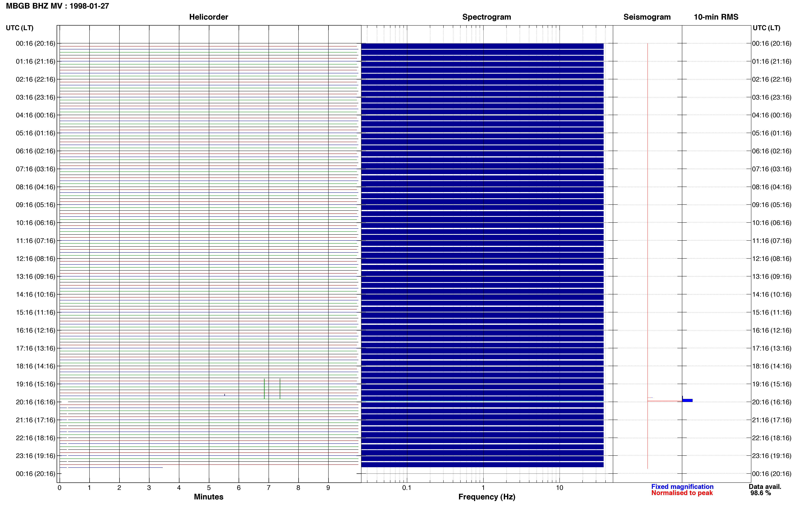
Task: Click the left 17:16 (13:16) time label
Action: click(36, 348)
